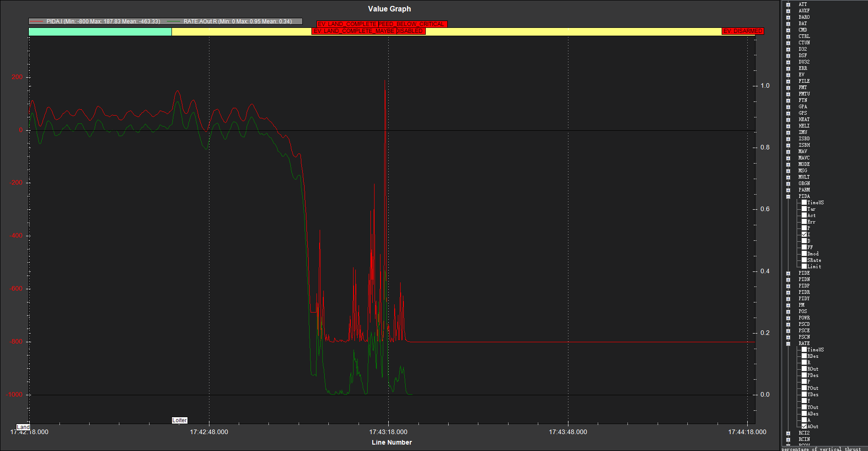Select the RCI2 tree item label
Viewport: 868px width, 451px height.
click(804, 433)
